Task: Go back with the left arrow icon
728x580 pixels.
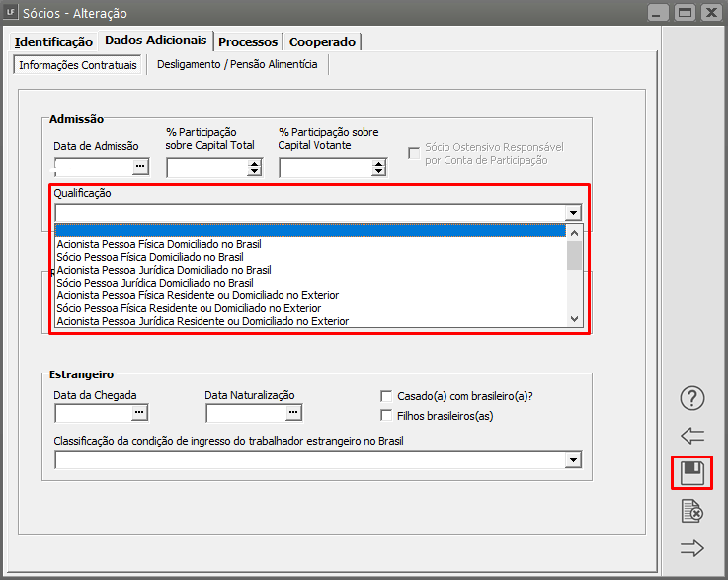Action: (x=692, y=436)
